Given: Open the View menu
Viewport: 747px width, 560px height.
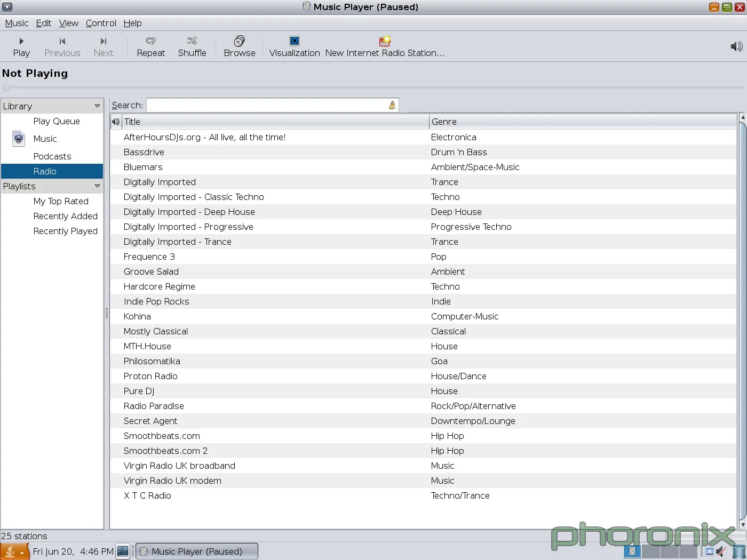Looking at the screenshot, I should (x=68, y=23).
